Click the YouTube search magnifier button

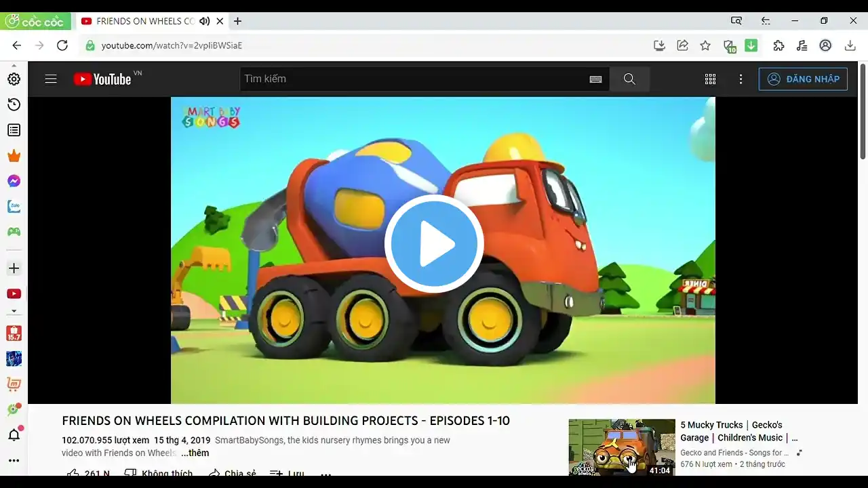point(629,79)
